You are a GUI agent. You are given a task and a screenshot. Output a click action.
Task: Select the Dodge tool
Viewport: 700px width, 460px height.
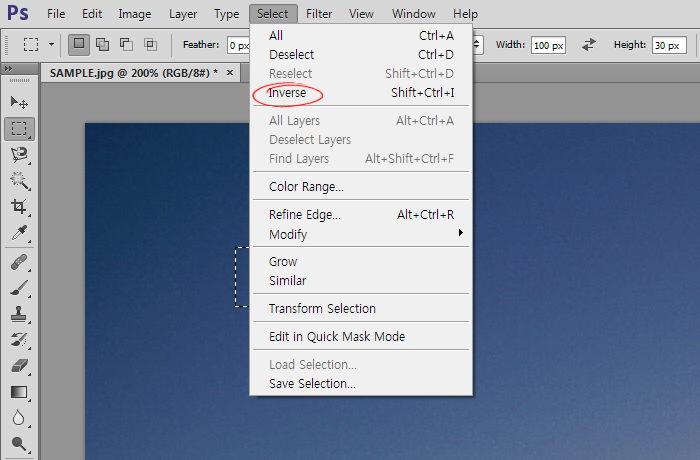(19, 444)
